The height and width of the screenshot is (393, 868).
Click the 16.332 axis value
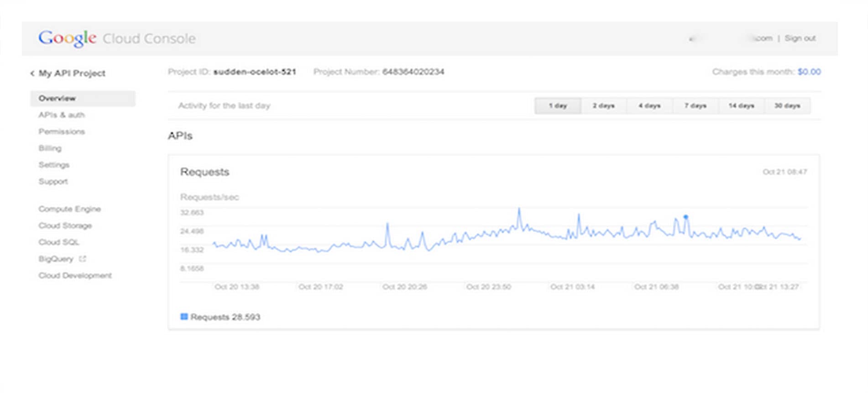tap(192, 250)
